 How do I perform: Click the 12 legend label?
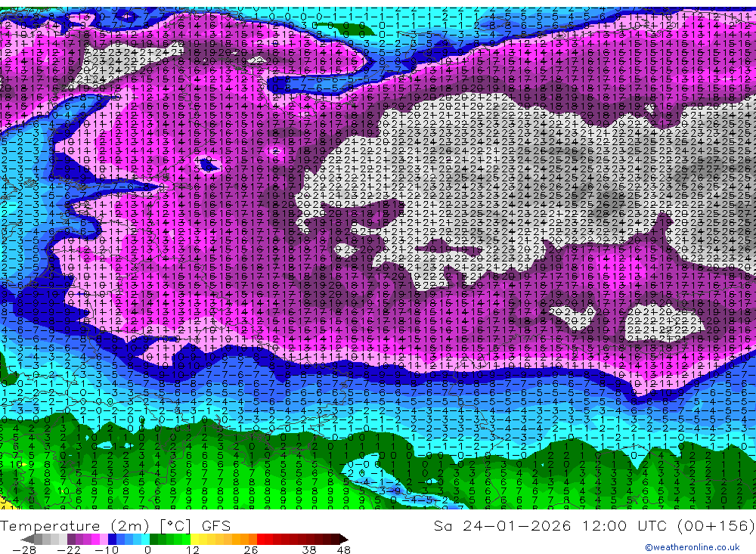pos(193,550)
